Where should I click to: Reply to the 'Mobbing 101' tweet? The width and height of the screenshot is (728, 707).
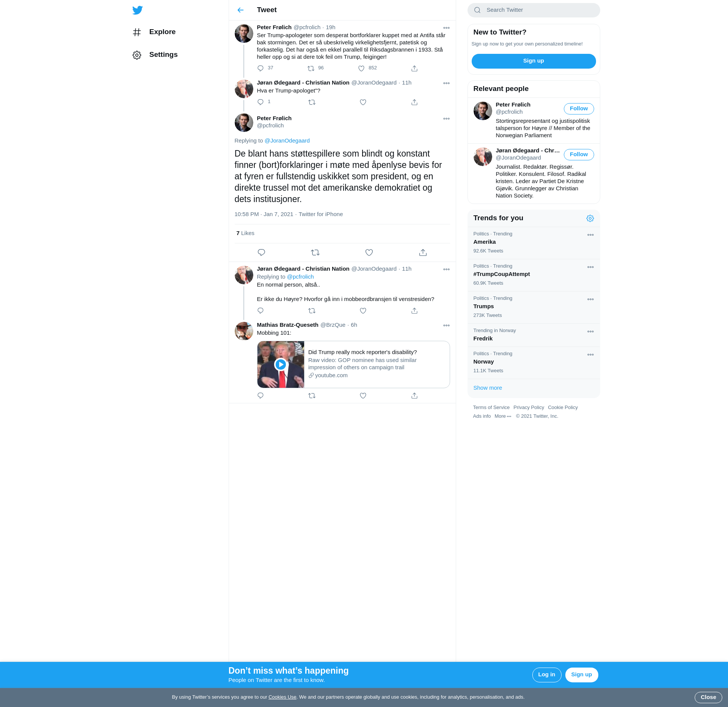[x=260, y=395]
